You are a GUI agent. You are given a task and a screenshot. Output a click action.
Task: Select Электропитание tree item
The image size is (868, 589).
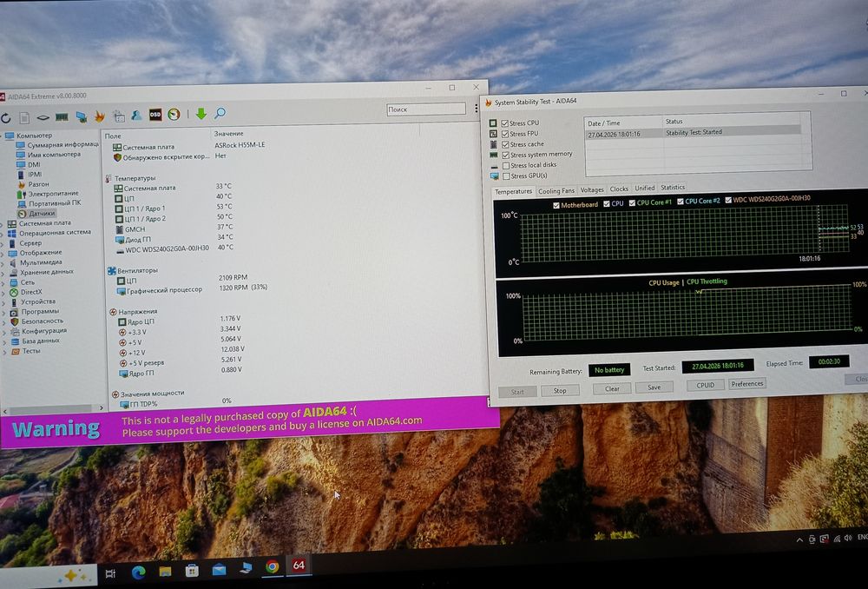coord(53,194)
